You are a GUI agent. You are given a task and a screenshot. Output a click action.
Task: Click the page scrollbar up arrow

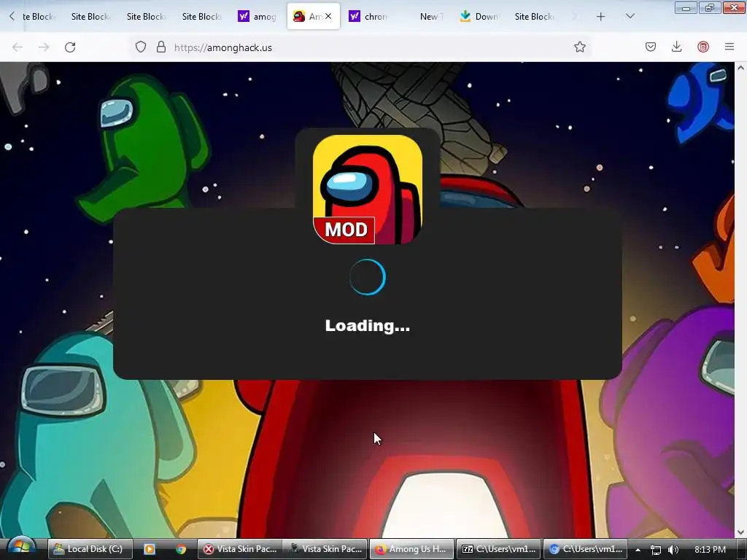[740, 68]
